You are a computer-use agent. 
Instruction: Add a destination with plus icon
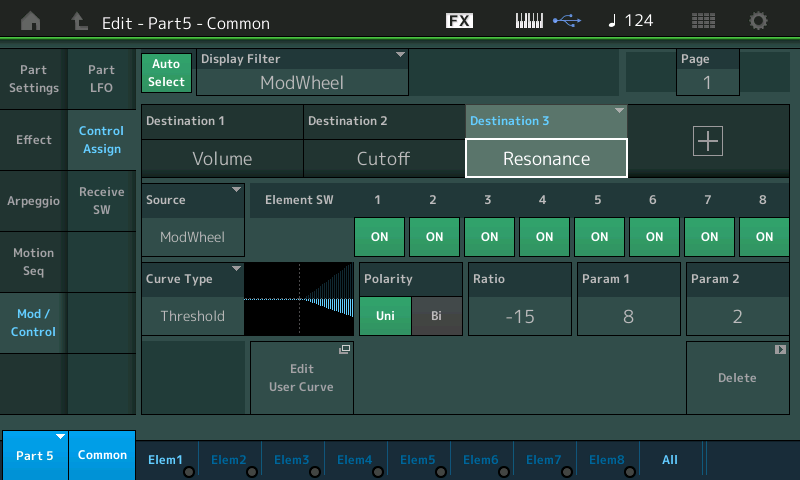pyautogui.click(x=707, y=142)
